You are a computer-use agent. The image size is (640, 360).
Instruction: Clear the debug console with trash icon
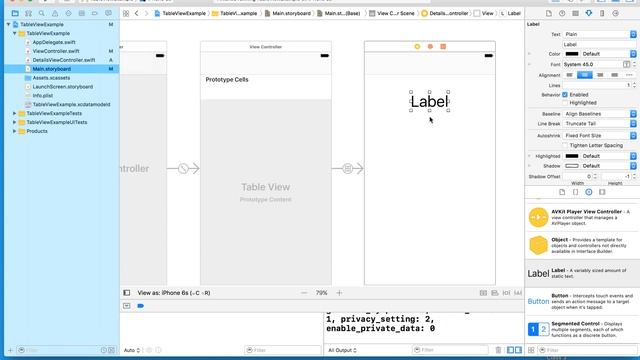click(x=498, y=350)
